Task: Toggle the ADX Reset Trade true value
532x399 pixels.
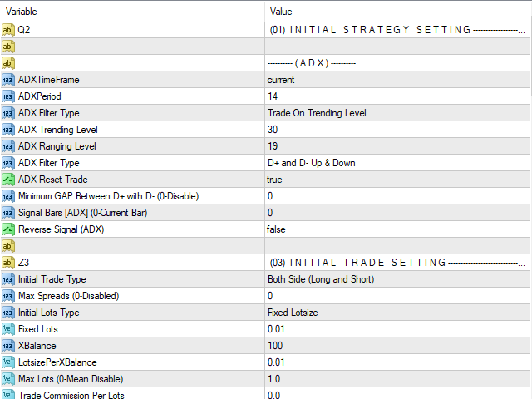Action: [397, 180]
